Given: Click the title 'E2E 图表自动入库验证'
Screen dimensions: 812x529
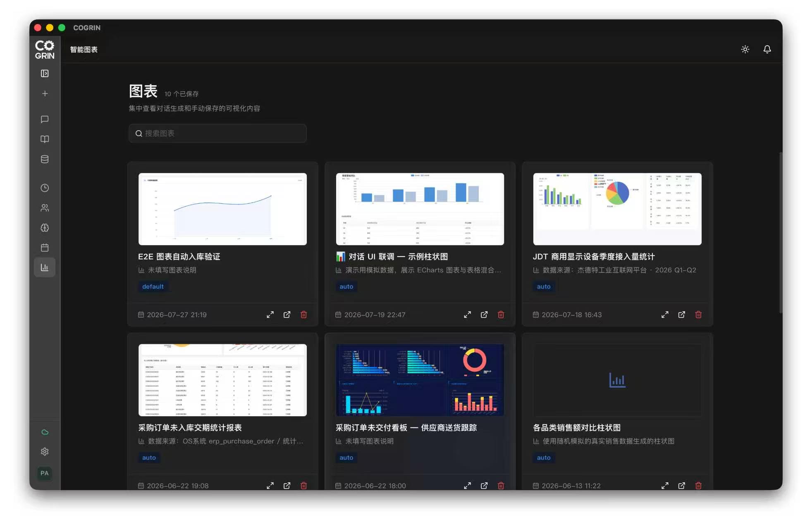Looking at the screenshot, I should coord(179,257).
